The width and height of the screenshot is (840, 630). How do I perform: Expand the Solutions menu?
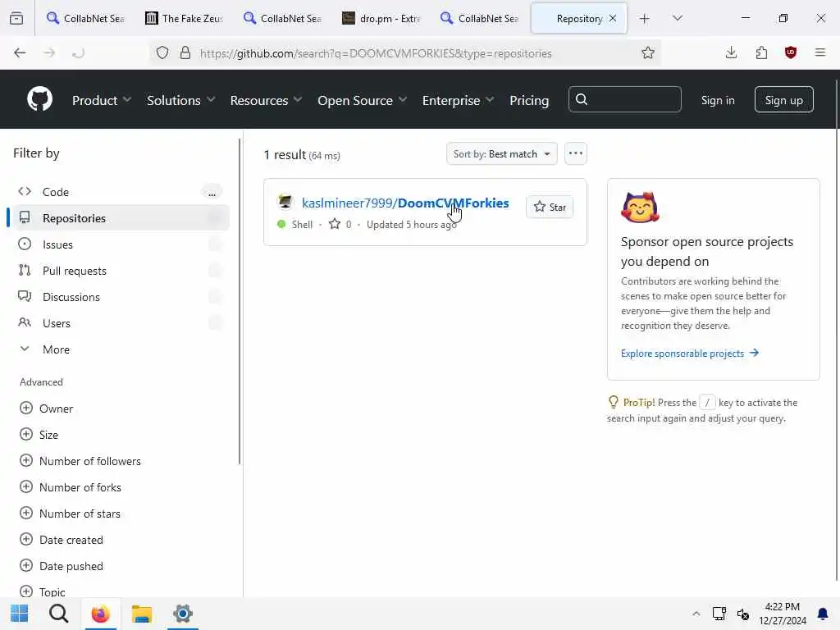pos(180,100)
